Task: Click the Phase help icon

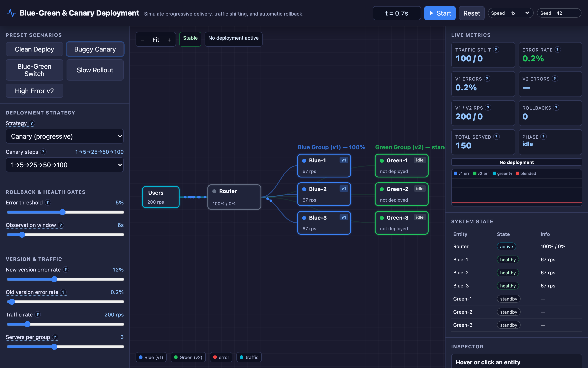Action: point(543,137)
